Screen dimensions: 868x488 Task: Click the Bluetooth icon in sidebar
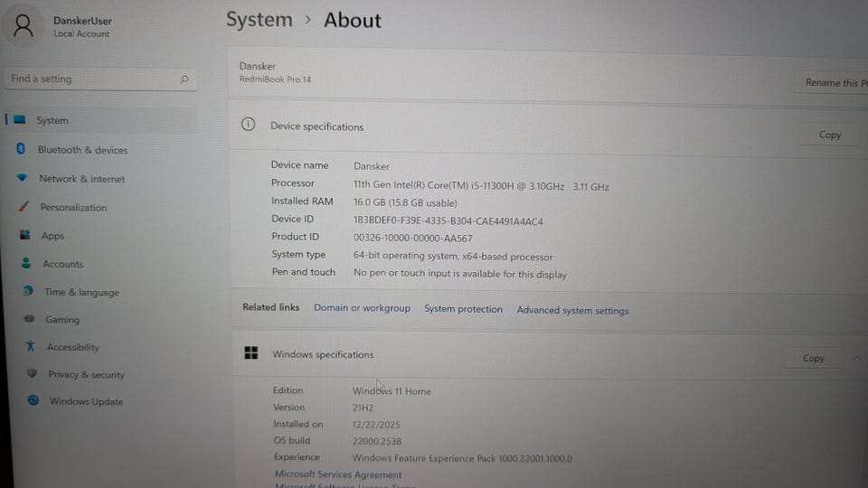point(21,148)
